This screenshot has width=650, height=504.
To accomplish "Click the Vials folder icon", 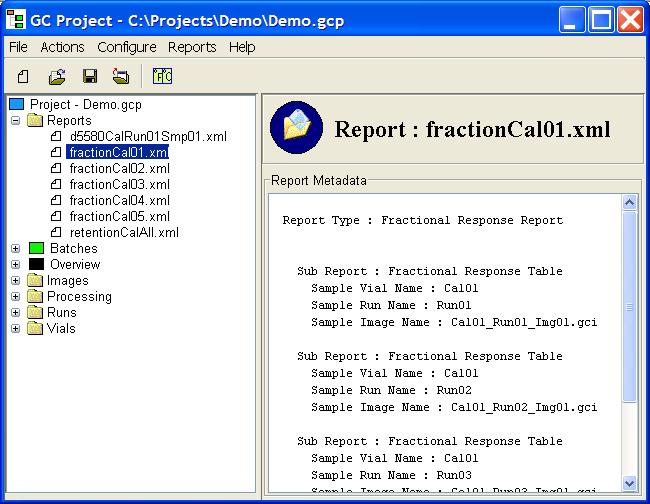I will tap(35, 328).
